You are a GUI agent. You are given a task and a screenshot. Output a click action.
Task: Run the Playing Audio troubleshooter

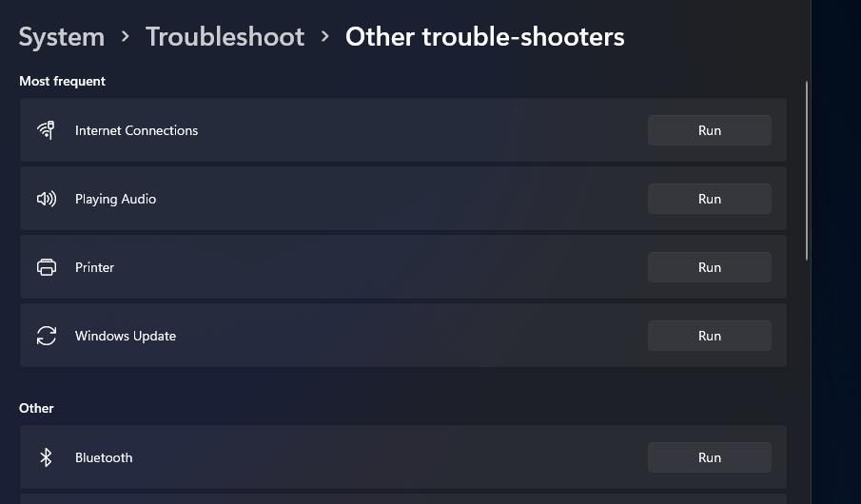click(x=710, y=199)
